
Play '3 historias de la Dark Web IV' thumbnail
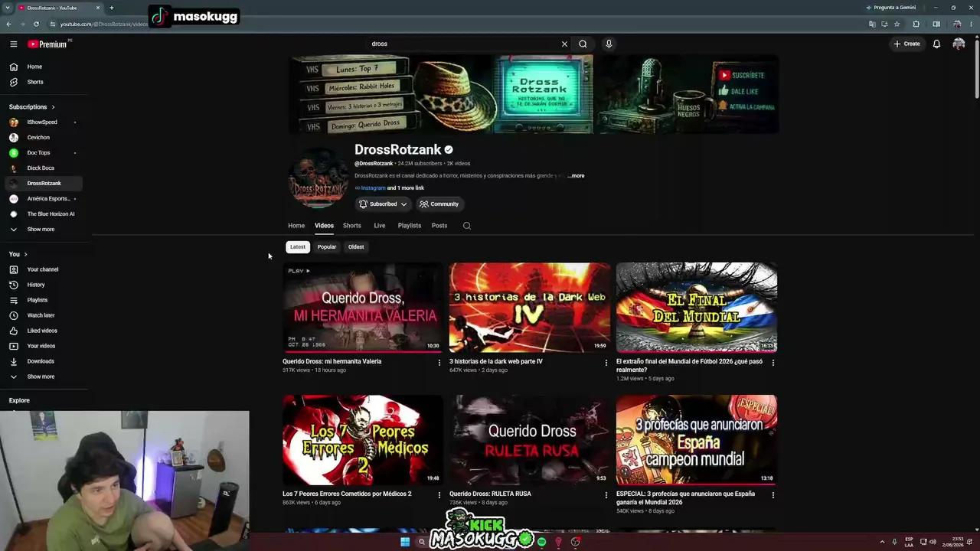[x=530, y=308]
